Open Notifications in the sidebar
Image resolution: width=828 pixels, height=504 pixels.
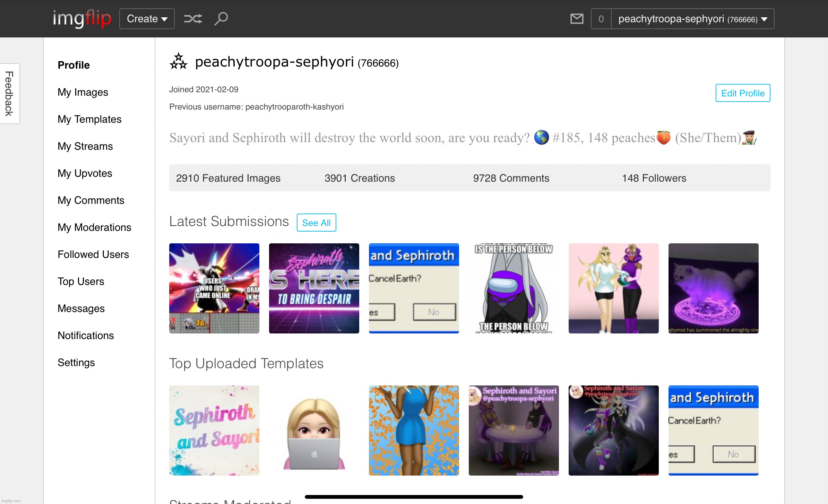(x=86, y=335)
